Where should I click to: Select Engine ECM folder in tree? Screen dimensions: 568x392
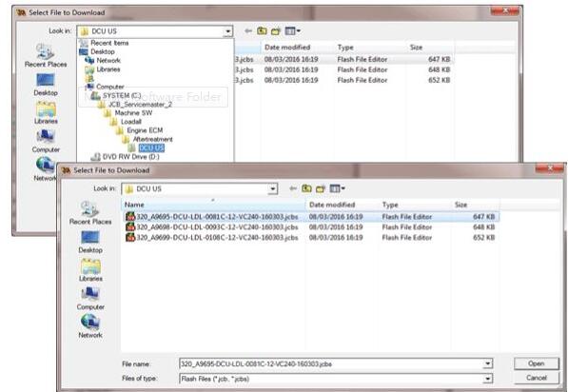[x=145, y=130]
